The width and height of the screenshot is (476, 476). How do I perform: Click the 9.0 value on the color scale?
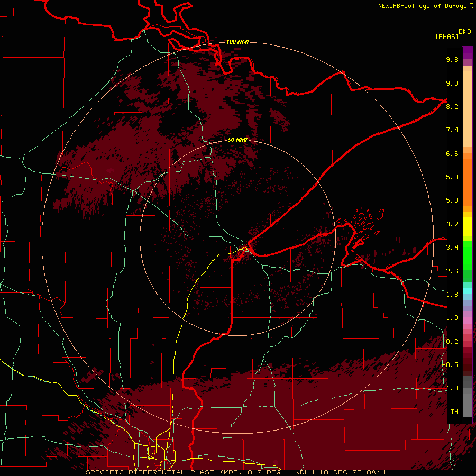[x=452, y=83]
